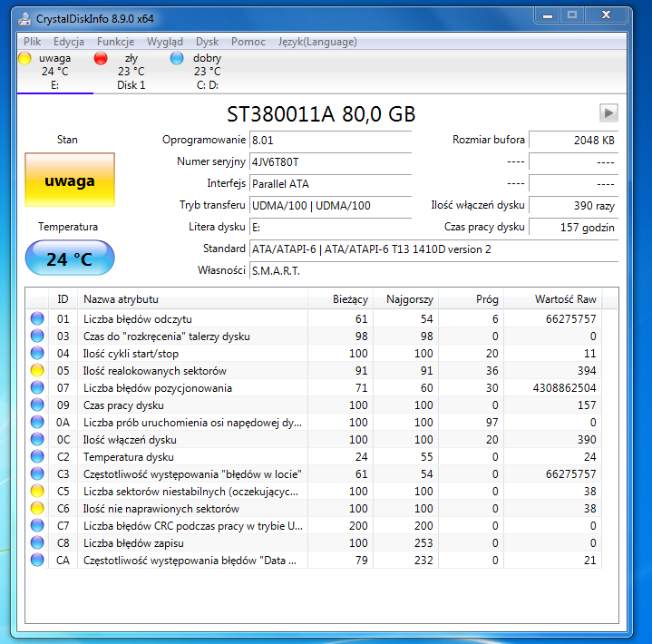This screenshot has width=652, height=644.
Task: Go to next disk with arrow button
Action: 608,112
